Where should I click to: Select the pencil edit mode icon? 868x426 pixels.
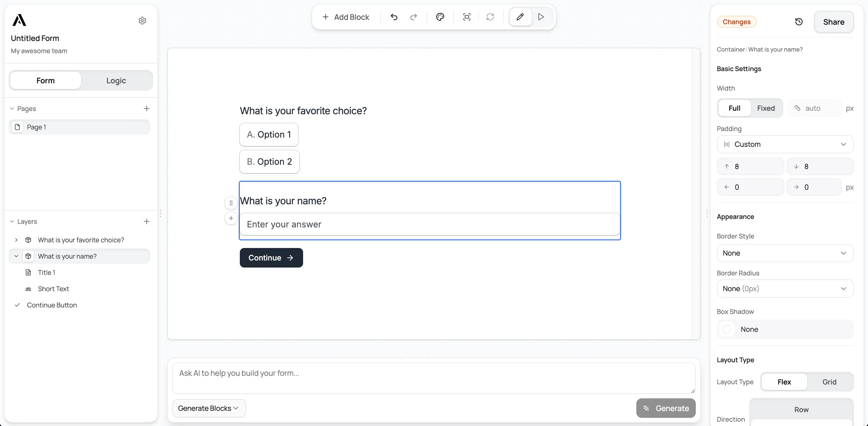(x=520, y=17)
